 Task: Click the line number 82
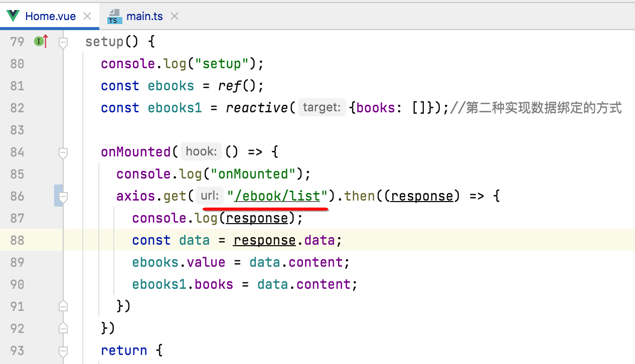click(x=17, y=108)
